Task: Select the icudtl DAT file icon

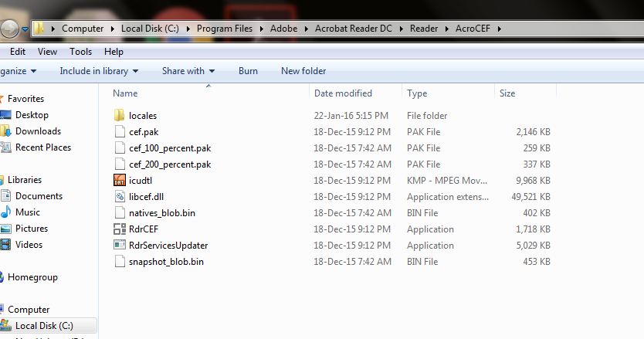Action: (120, 181)
